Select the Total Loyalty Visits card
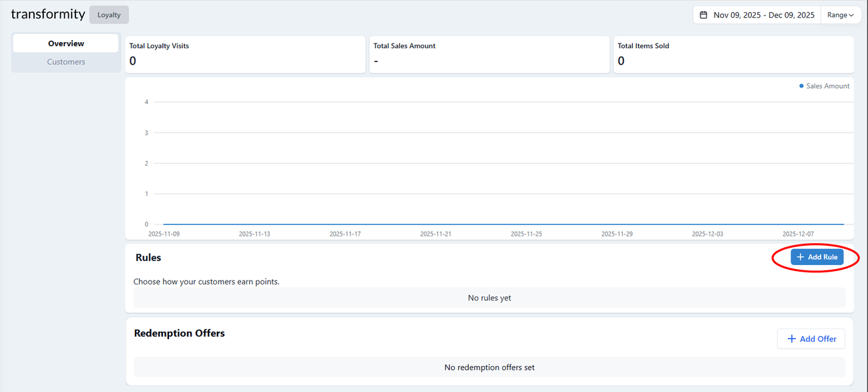The height and width of the screenshot is (392, 868). pyautogui.click(x=245, y=55)
